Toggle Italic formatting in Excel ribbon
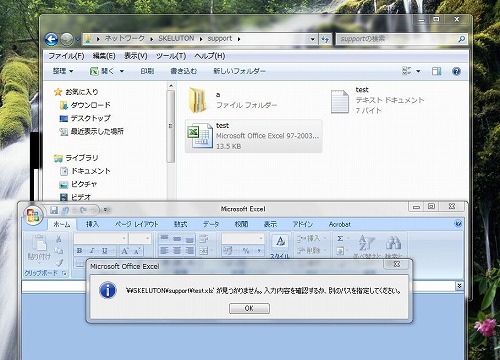Viewport: 500px width, 360px height. click(x=92, y=251)
